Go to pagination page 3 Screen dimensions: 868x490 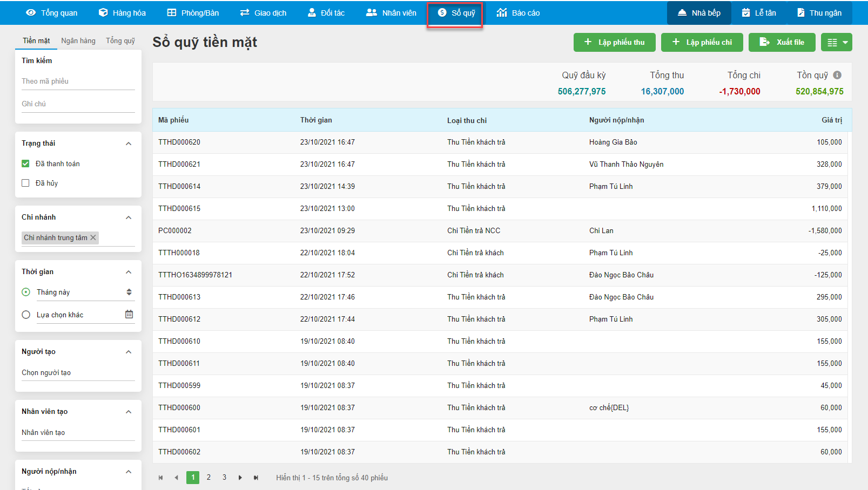224,478
